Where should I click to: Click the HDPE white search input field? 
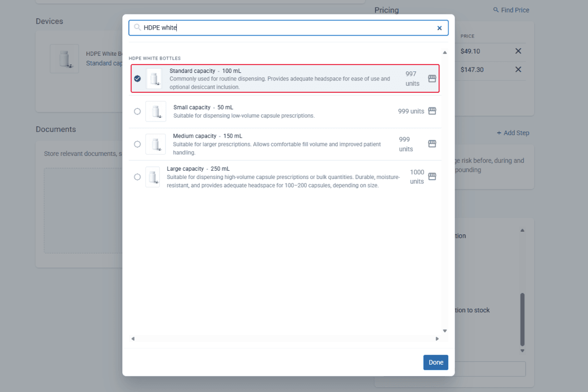coord(288,28)
